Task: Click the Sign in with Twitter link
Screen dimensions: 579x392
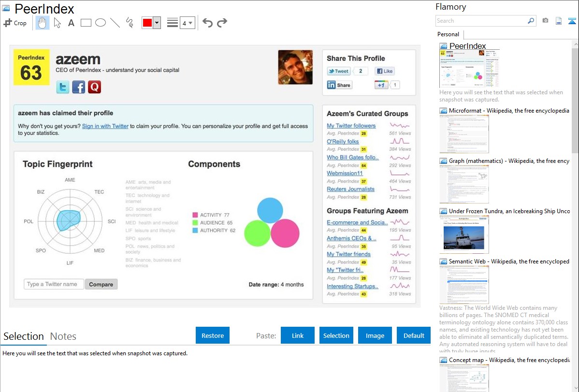Action: (x=105, y=126)
